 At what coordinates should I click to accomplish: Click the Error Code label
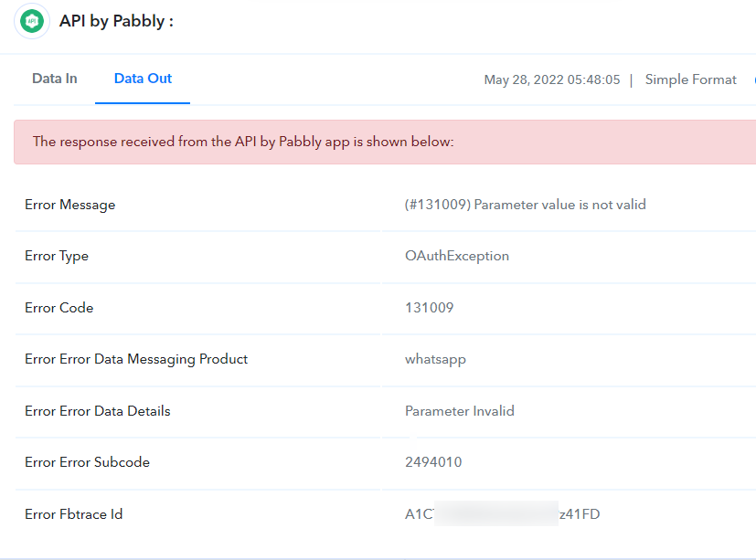tap(59, 308)
